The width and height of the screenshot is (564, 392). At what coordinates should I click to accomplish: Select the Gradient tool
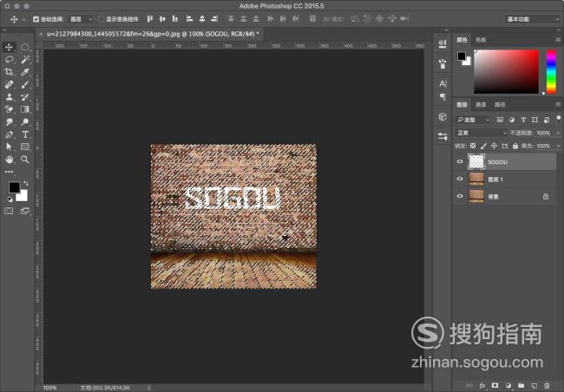pos(25,109)
